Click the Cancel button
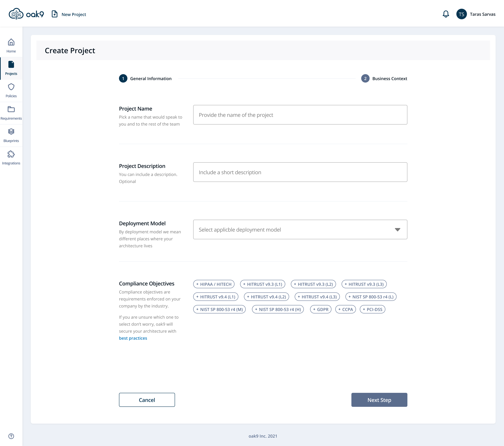 (x=147, y=400)
